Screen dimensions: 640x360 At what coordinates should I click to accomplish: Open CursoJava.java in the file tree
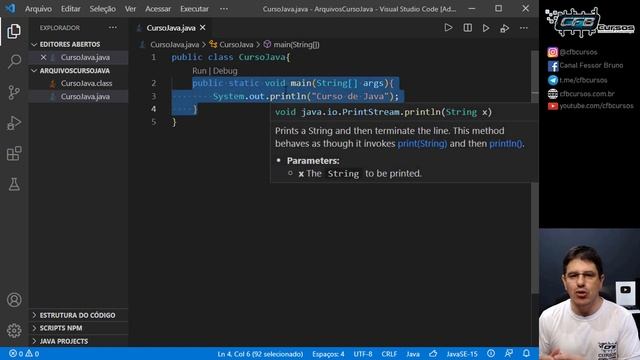pos(85,96)
